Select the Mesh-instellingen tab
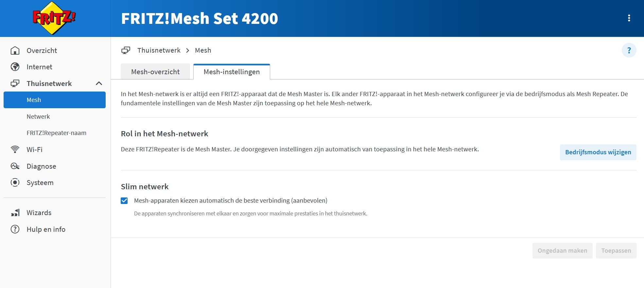 click(x=232, y=72)
